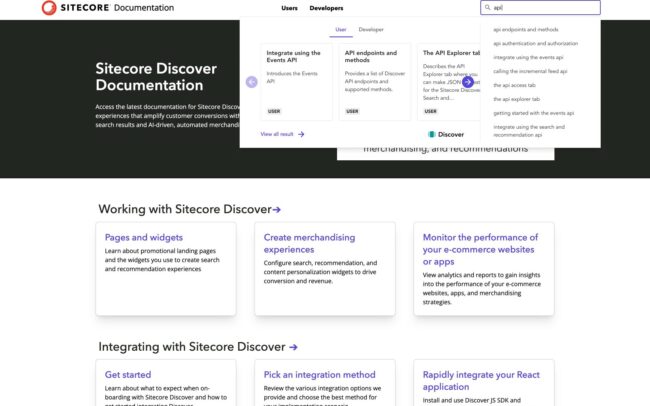The height and width of the screenshot is (406, 650).
Task: Click the magnifier icon in search box
Action: (487, 8)
